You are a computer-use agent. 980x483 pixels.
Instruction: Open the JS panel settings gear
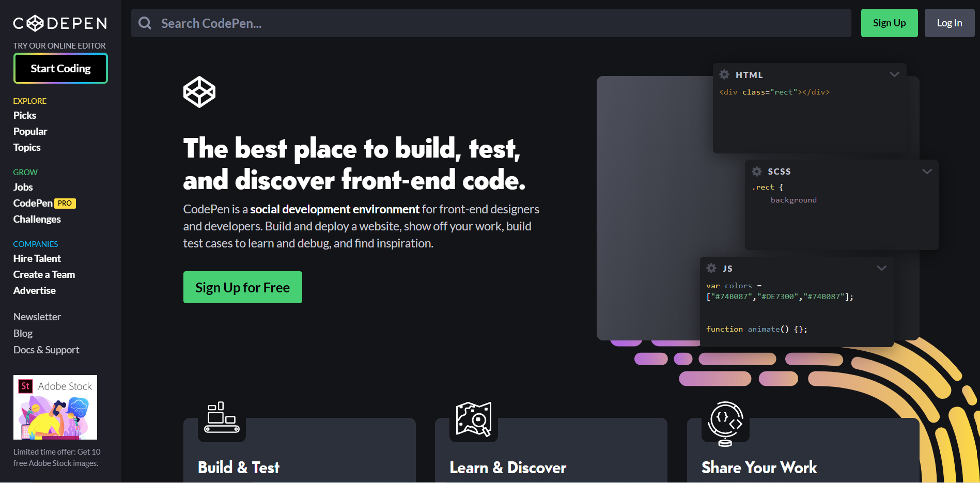(x=711, y=268)
